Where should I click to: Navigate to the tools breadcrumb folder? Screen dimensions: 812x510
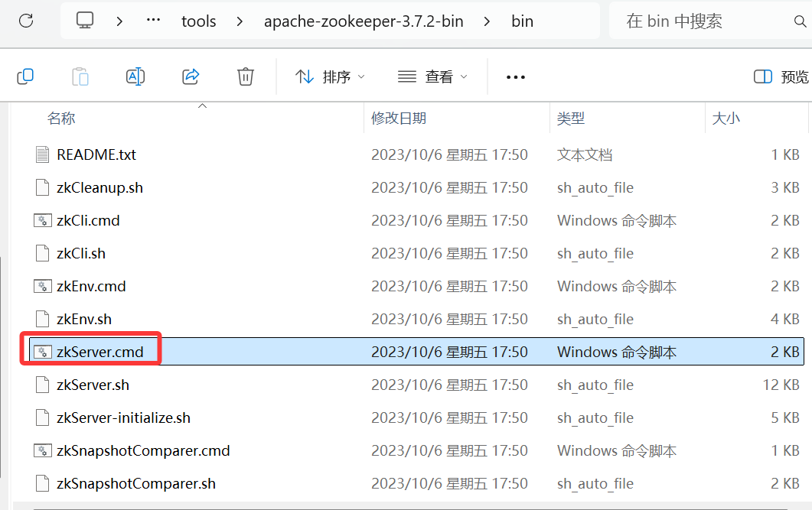tap(198, 21)
